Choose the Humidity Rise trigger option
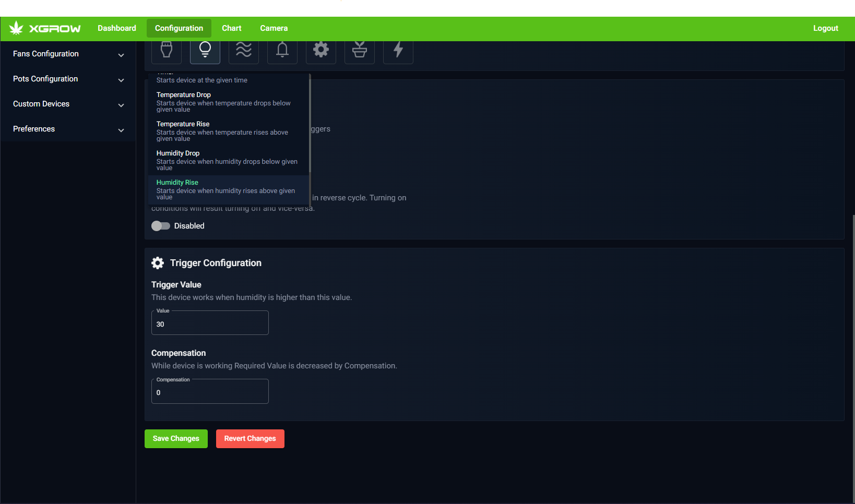 229,190
